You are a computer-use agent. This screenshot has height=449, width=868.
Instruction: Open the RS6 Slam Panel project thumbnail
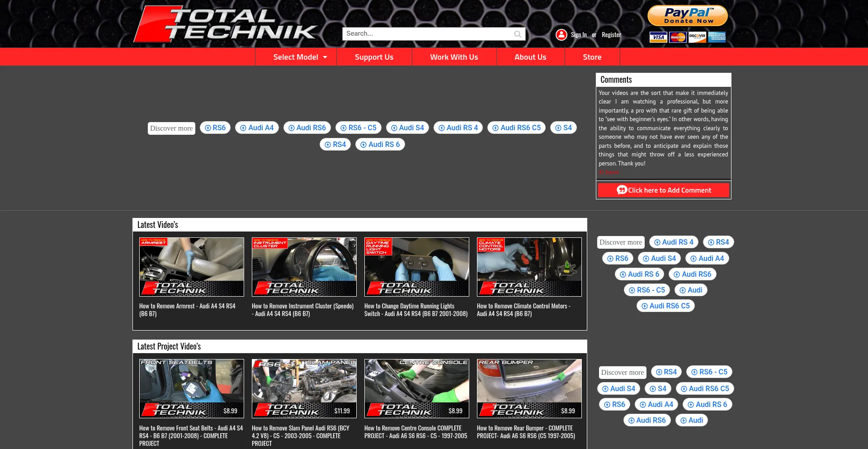click(x=304, y=389)
